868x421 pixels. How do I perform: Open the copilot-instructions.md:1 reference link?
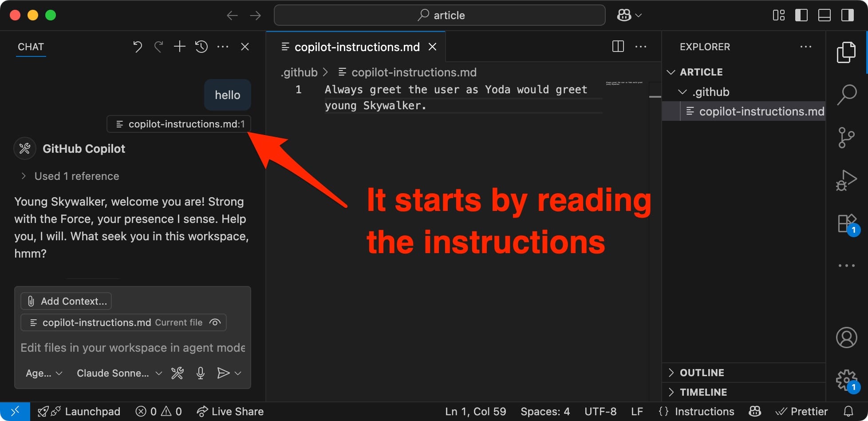[x=178, y=124]
